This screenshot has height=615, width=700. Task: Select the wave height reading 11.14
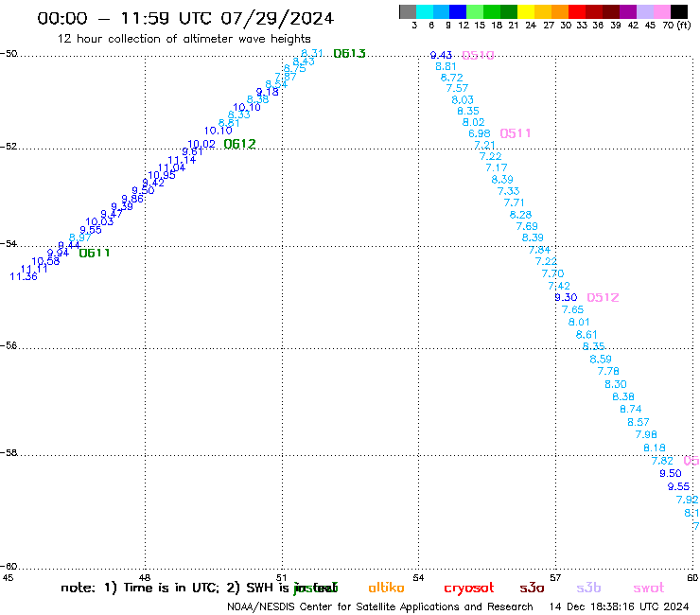(182, 160)
